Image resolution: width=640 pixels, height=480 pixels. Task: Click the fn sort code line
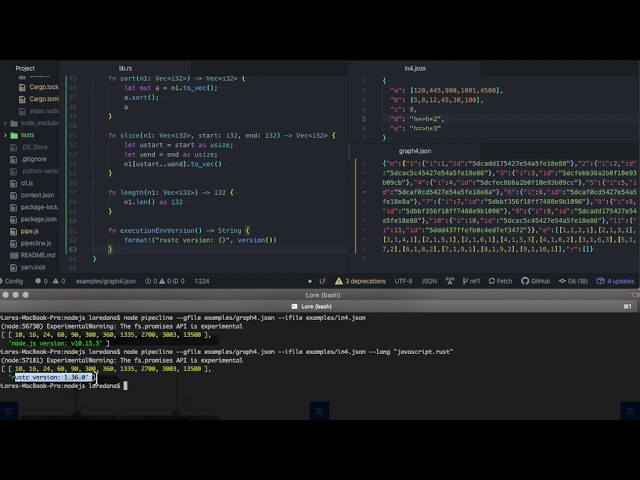pyautogui.click(x=177, y=78)
